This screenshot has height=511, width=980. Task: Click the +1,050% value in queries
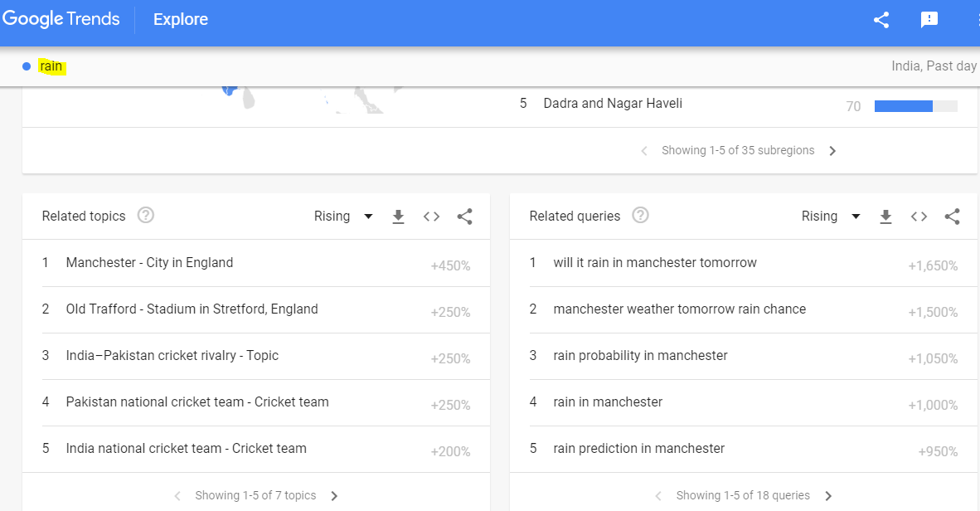(933, 358)
